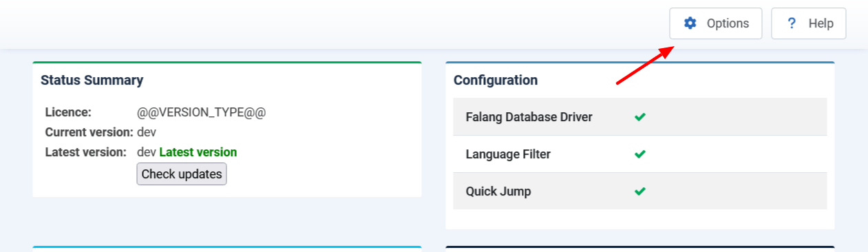Click the Licence label
The image size is (868, 252).
coord(68,112)
